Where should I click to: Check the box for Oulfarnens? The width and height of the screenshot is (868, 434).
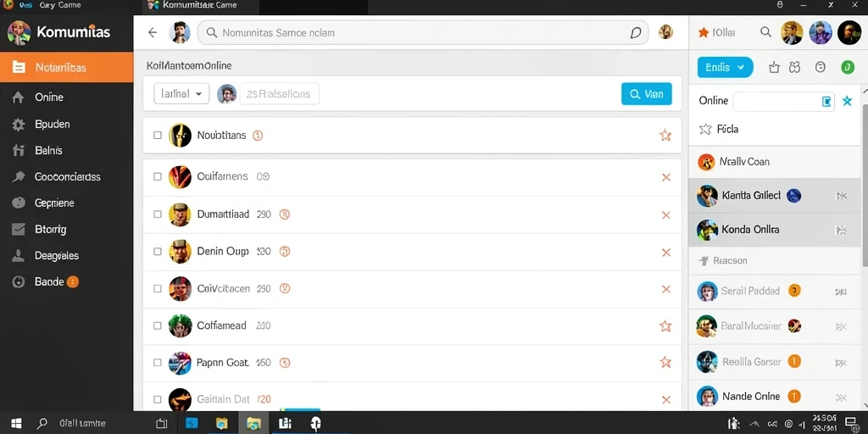157,176
